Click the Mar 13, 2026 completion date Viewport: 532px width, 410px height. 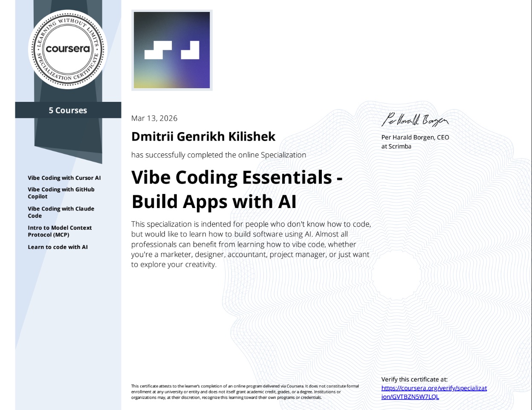[x=154, y=118]
